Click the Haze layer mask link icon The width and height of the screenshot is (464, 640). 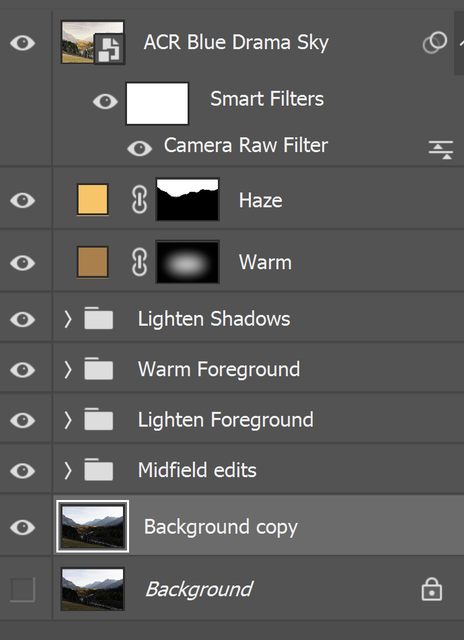[140, 200]
